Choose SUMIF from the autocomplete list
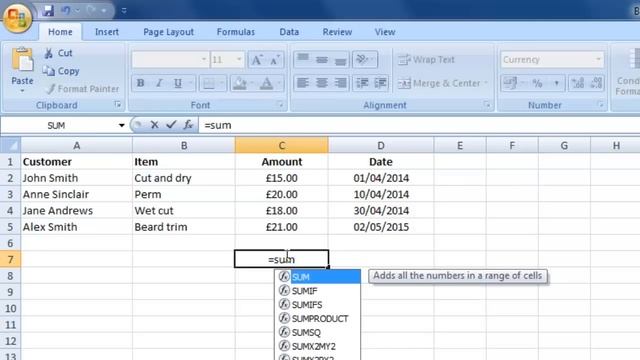 click(x=318, y=291)
